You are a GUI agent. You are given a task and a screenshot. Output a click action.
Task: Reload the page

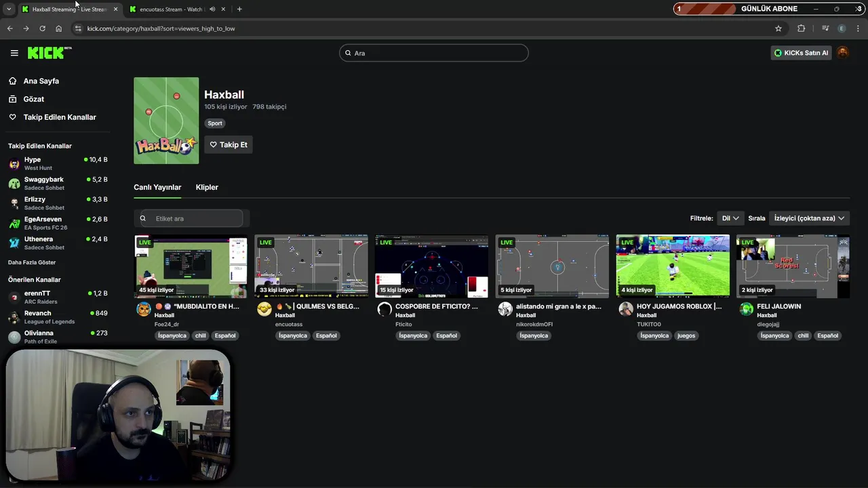[42, 28]
